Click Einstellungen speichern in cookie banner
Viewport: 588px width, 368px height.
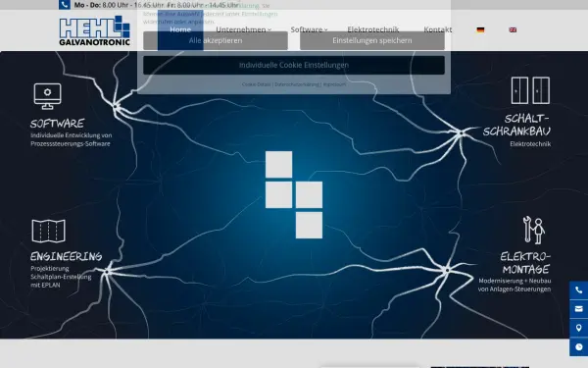(372, 40)
